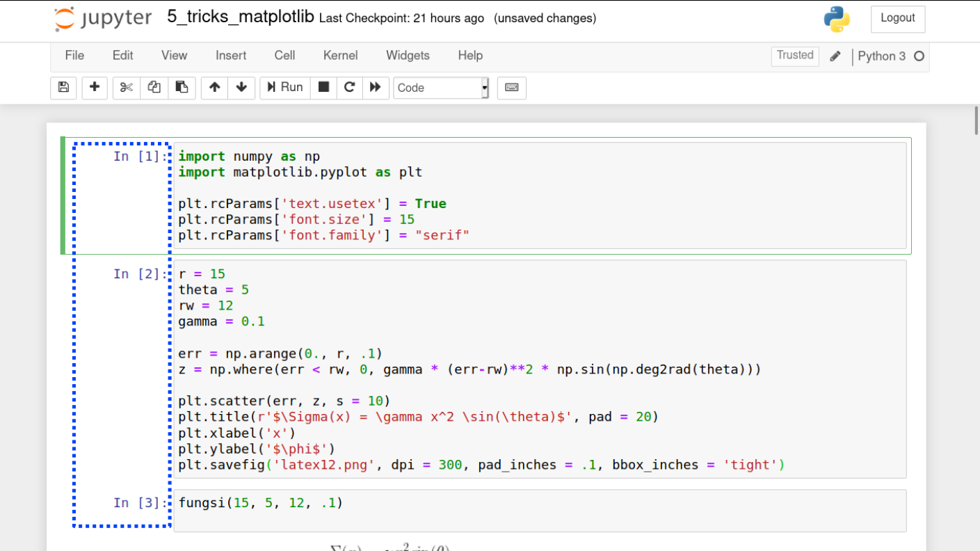Screen dimensions: 980x551
Task: Open the command palette keyboard icon
Action: [x=511, y=88]
